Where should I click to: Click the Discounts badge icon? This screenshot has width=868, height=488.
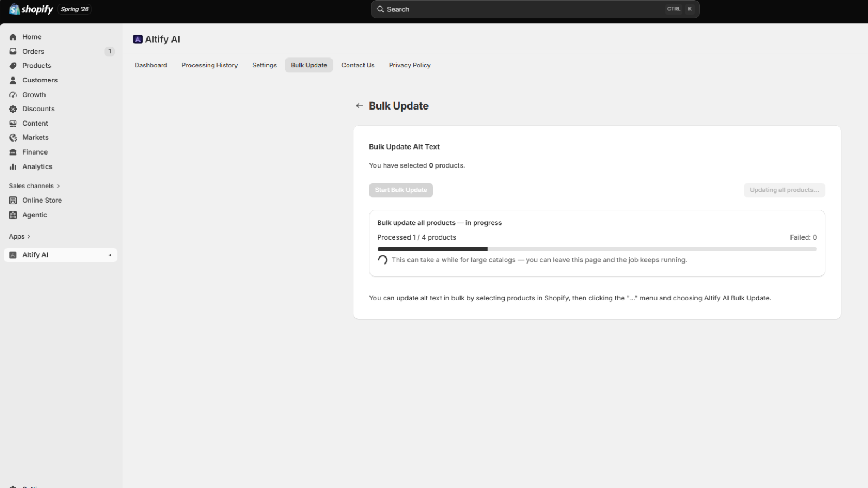13,109
